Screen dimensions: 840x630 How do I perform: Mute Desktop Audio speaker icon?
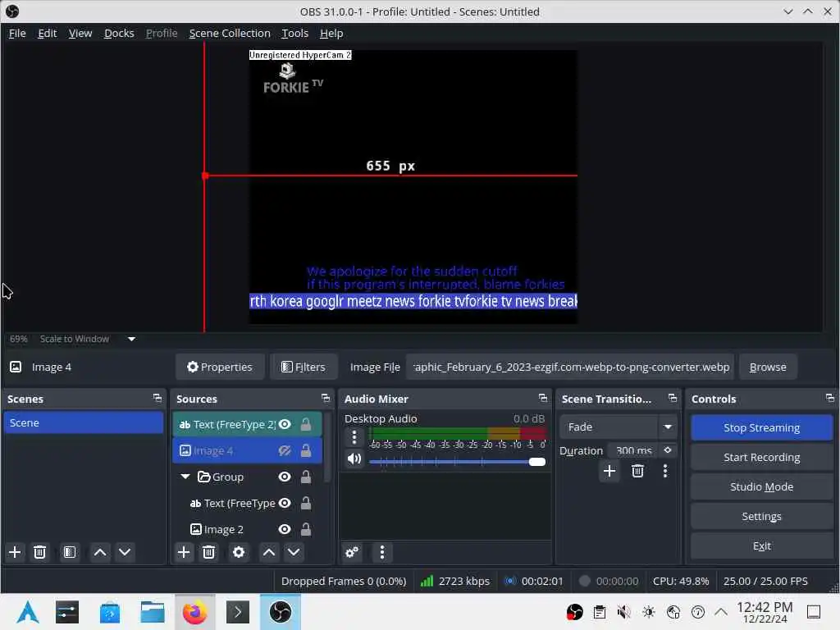click(354, 459)
